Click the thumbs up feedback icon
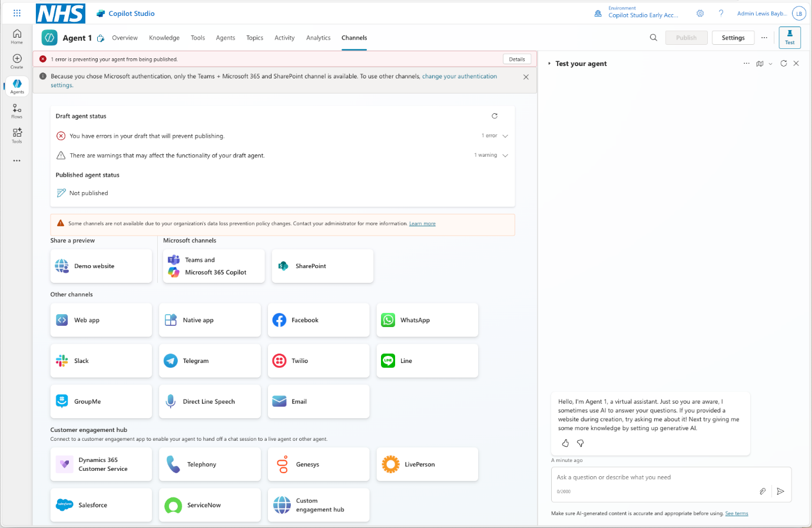 coord(565,443)
